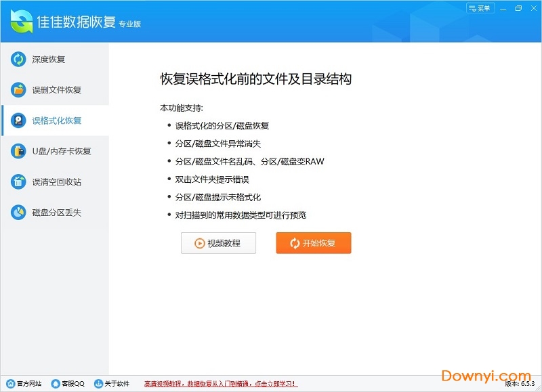Click the USB drive icon for U盘/内存卡恢复
Screen dimensions: 542x392
click(18, 151)
